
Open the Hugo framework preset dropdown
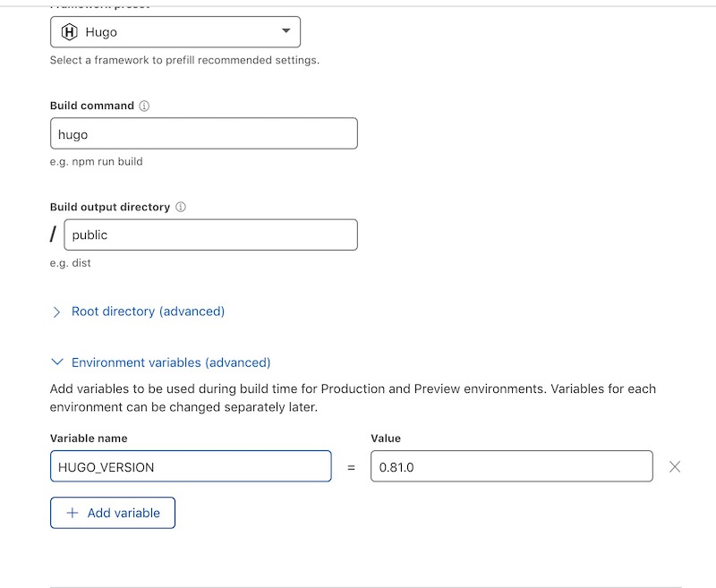(x=175, y=32)
